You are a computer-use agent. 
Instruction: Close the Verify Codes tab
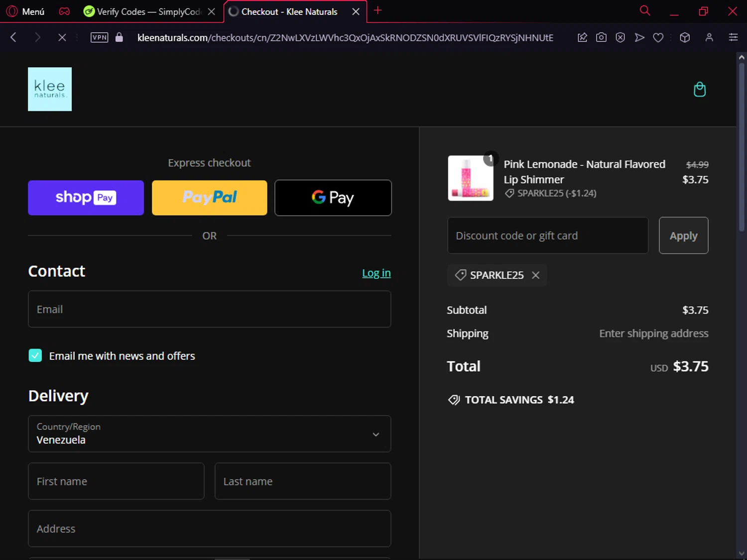coord(212,11)
